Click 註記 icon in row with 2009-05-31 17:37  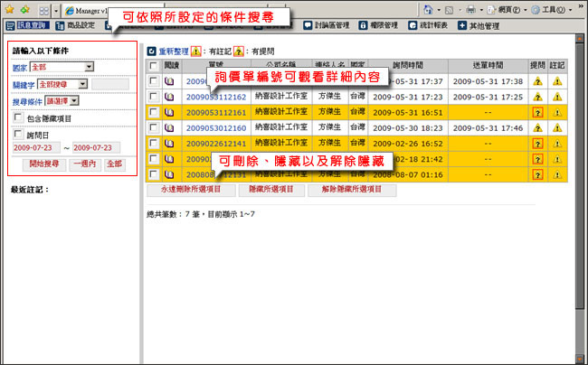coord(557,81)
